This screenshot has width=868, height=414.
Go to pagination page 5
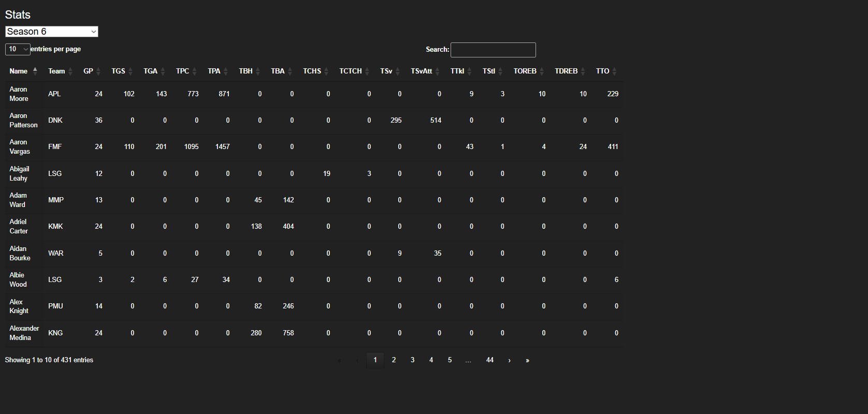point(450,360)
